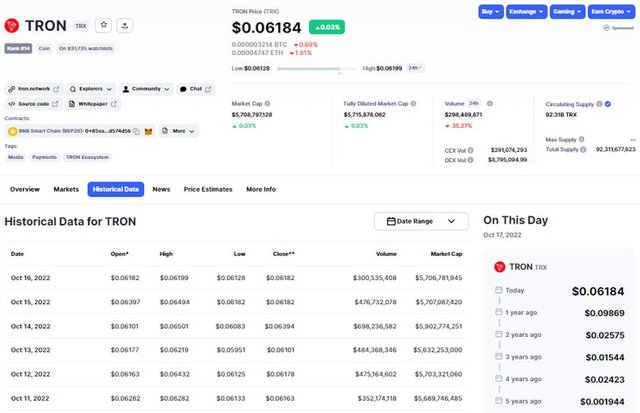Open the Exchange dropdown
The width and height of the screenshot is (640, 413).
point(526,11)
